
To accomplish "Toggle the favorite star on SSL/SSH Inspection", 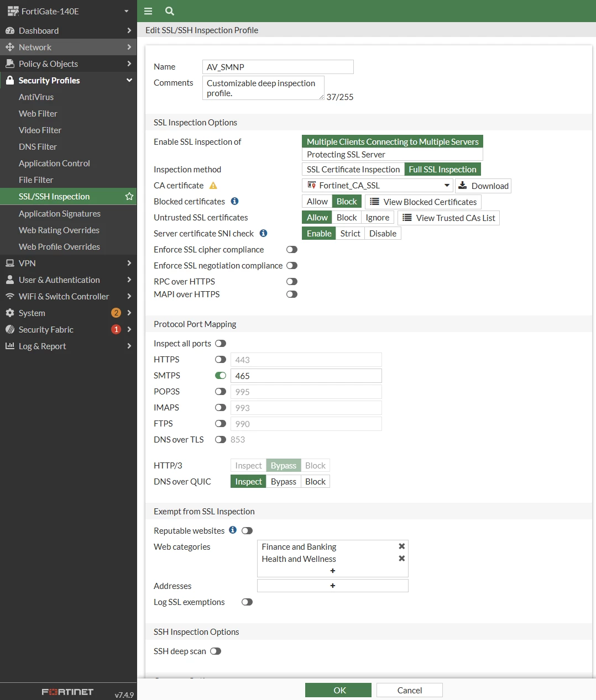I will pos(129,196).
